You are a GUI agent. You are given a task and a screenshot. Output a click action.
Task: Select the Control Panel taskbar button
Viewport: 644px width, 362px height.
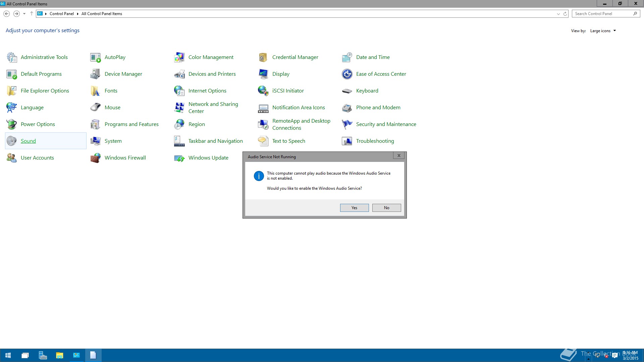[x=76, y=355]
